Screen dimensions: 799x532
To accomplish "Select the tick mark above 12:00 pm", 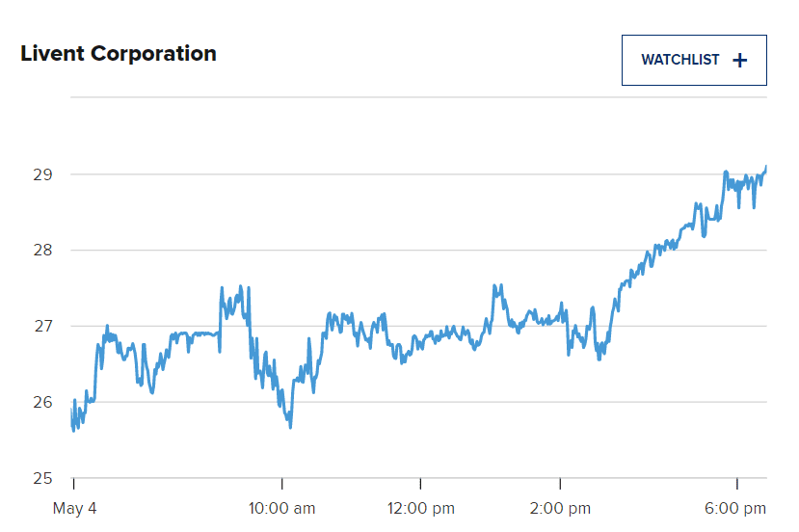I will [420, 482].
